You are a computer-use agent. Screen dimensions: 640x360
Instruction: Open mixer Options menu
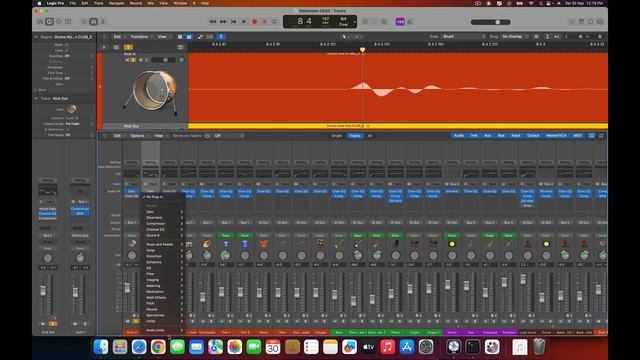[138, 136]
